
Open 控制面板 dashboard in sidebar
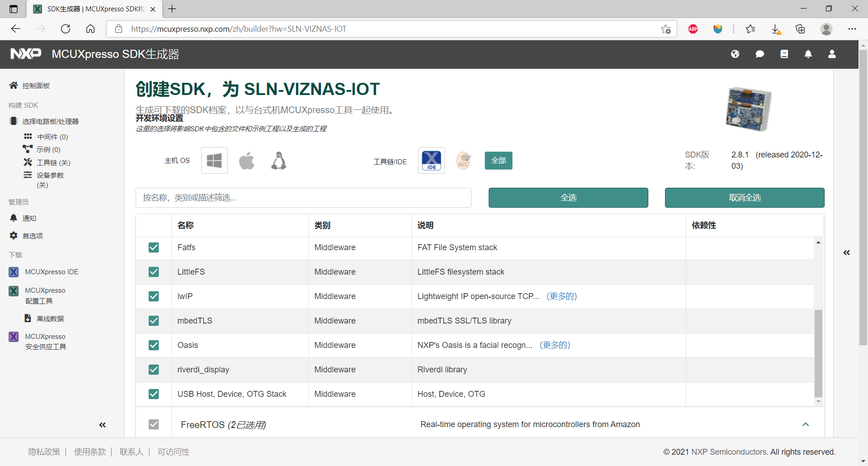[36, 86]
